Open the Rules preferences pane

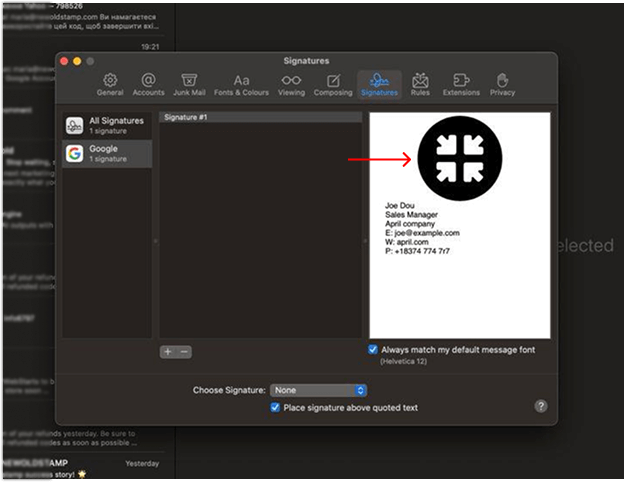pos(420,85)
